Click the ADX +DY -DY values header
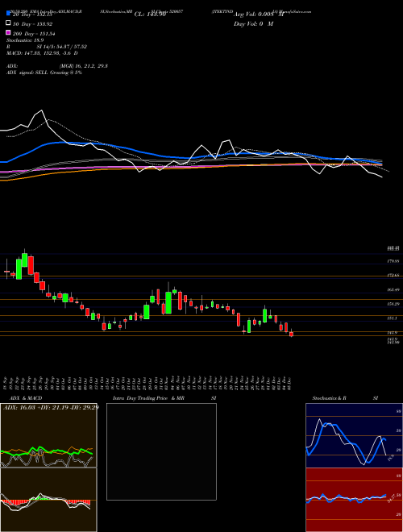The width and height of the screenshot is (403, 532). click(x=51, y=407)
